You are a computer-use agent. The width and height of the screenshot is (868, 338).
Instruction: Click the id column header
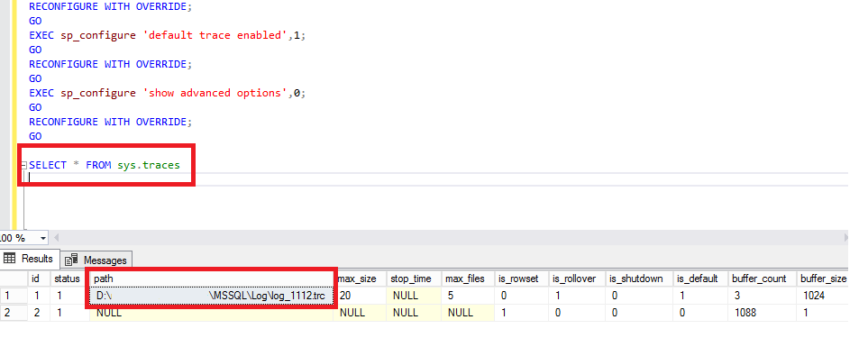[x=40, y=279]
